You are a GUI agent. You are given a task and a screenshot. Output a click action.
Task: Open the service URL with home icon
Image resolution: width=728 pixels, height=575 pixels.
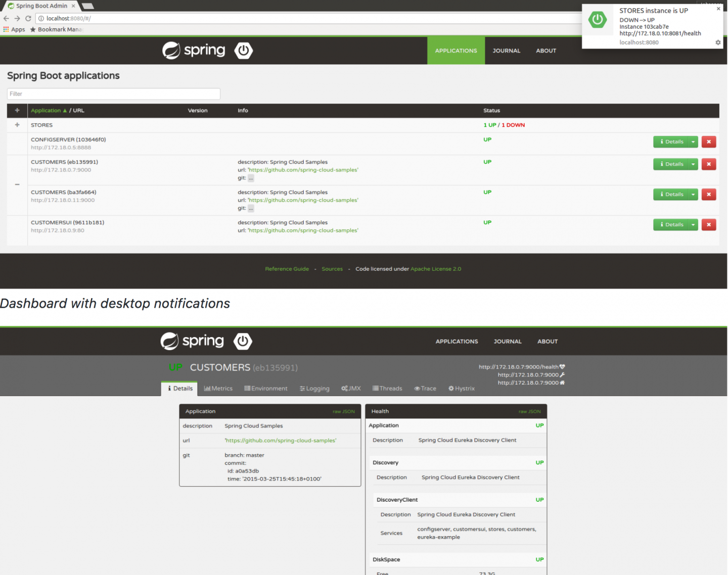[531, 382]
